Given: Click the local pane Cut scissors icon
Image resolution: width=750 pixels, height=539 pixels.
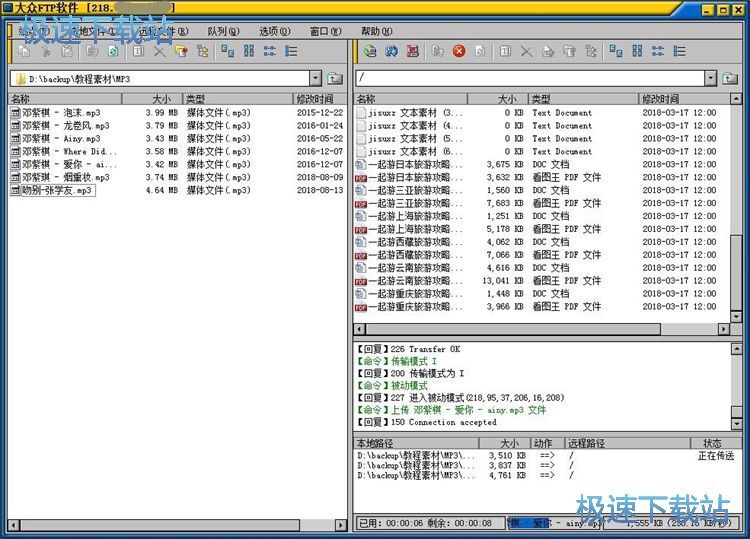Looking at the screenshot, I should [46, 51].
